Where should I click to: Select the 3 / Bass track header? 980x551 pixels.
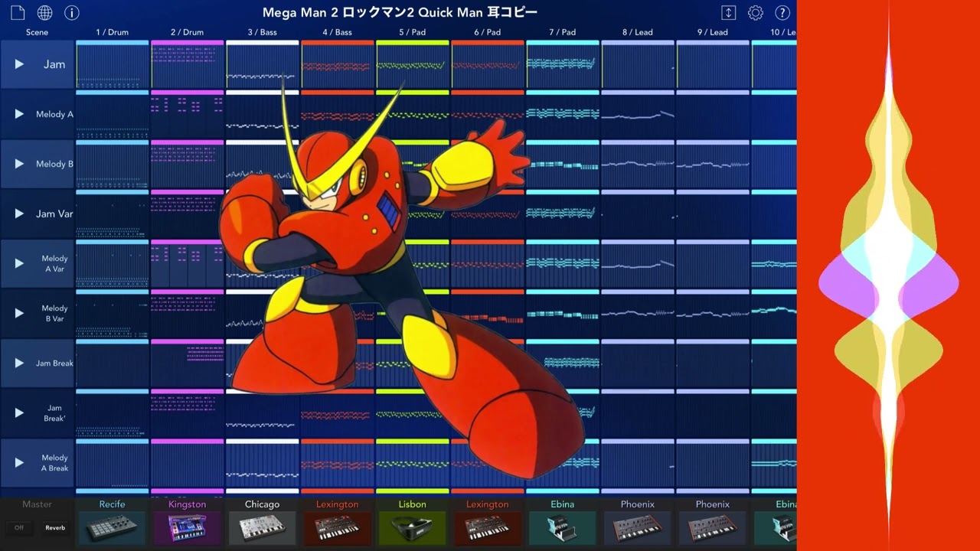click(262, 32)
